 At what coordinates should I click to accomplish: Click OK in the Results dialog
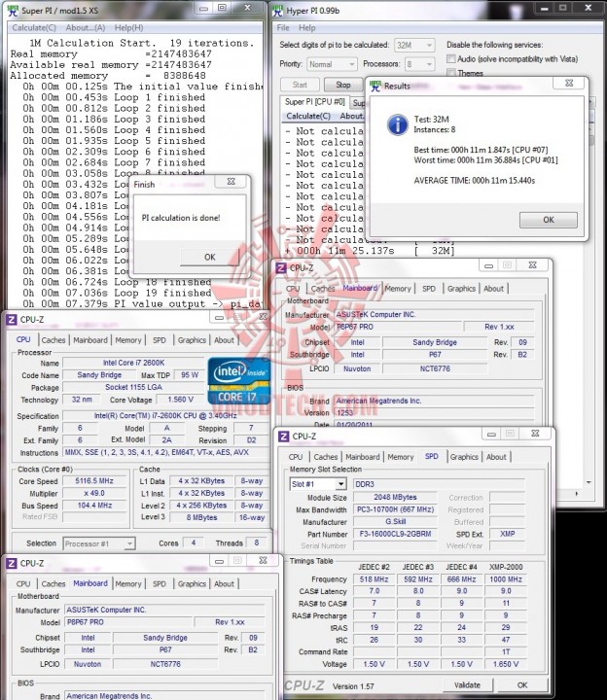(x=549, y=220)
